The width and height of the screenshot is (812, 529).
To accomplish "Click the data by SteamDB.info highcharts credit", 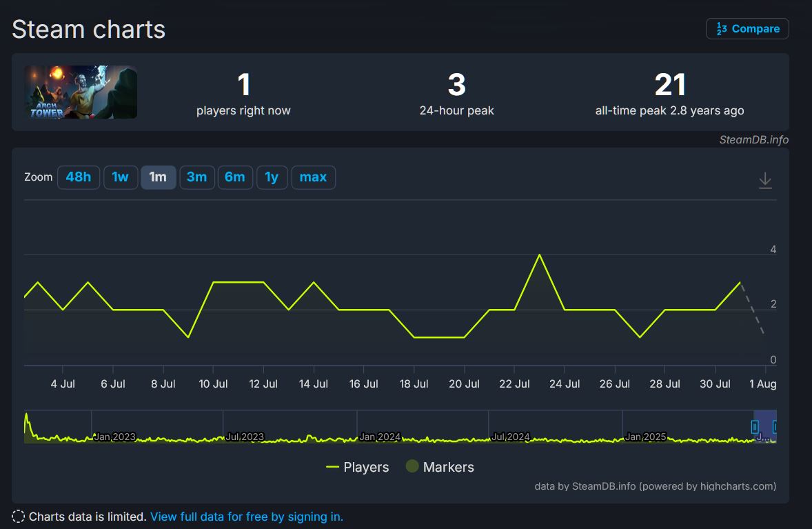I will [655, 486].
